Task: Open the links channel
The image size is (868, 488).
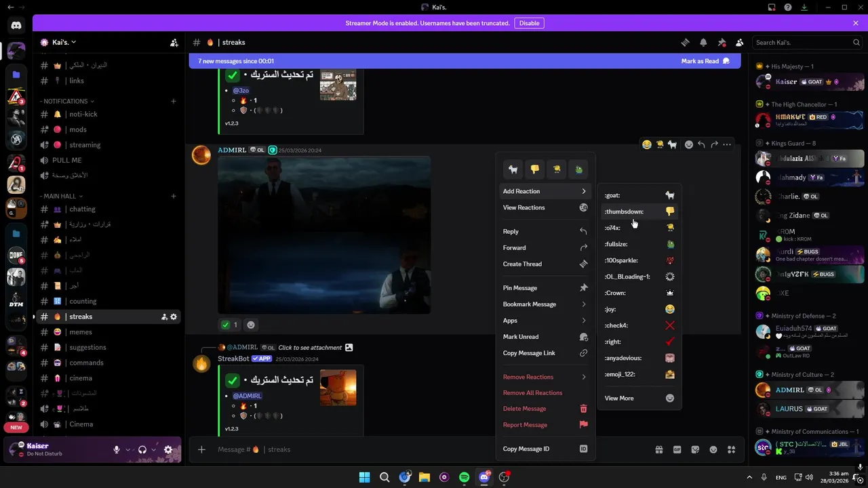Action: click(x=108, y=81)
